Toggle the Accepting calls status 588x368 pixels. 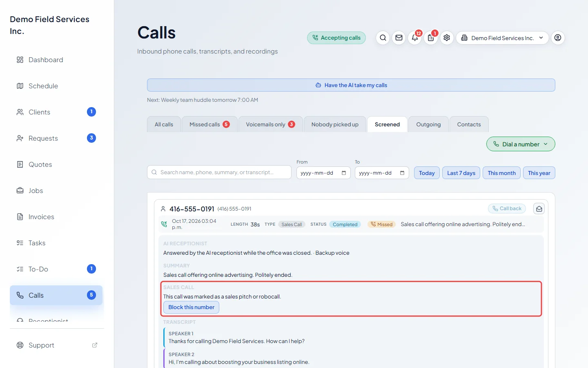click(336, 38)
